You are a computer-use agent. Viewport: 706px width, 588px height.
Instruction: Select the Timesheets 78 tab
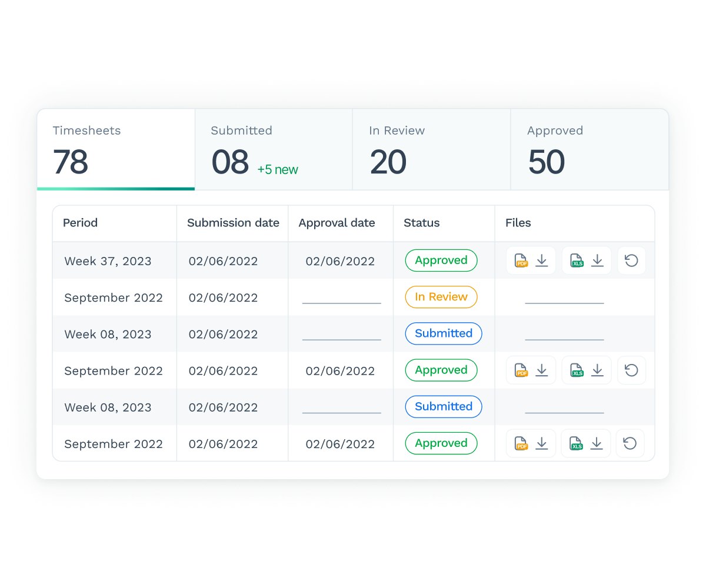click(116, 149)
